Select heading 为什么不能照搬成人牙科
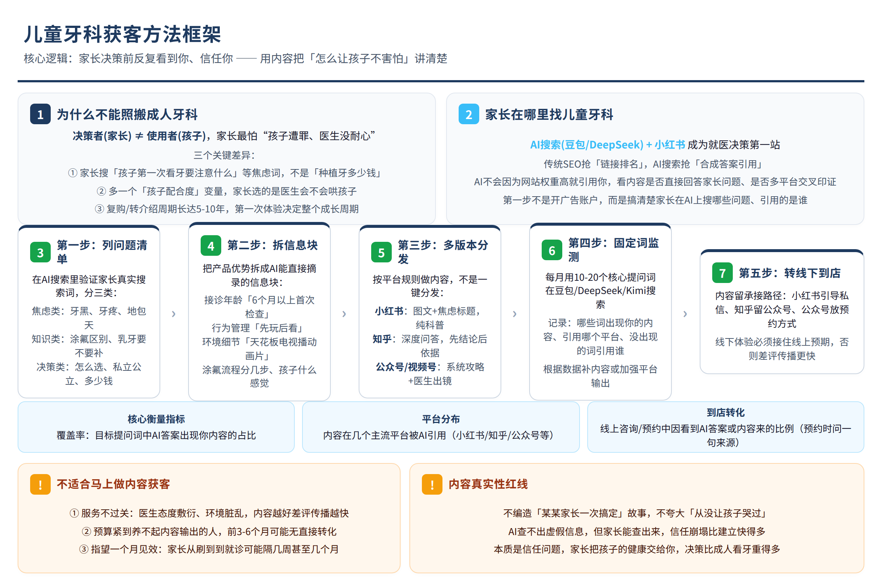 127,114
